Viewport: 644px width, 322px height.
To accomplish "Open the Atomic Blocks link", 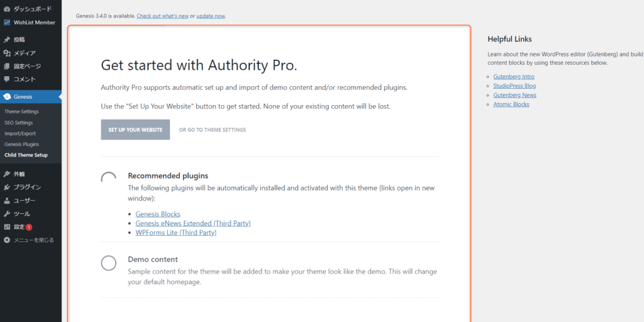I will click(511, 104).
